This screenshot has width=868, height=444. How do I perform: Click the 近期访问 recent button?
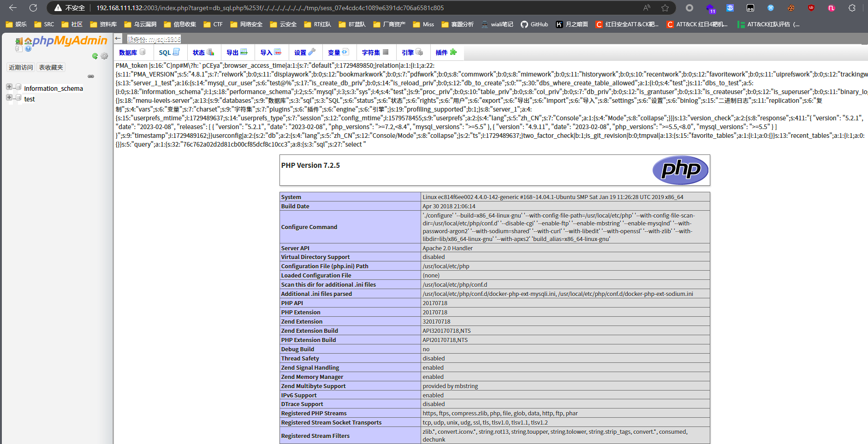(21, 67)
